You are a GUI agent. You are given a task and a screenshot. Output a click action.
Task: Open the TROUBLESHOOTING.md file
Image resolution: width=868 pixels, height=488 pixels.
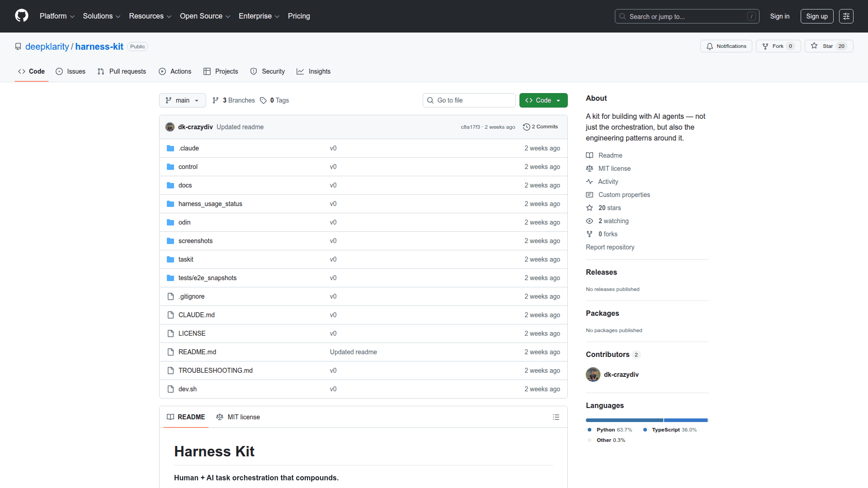(215, 371)
